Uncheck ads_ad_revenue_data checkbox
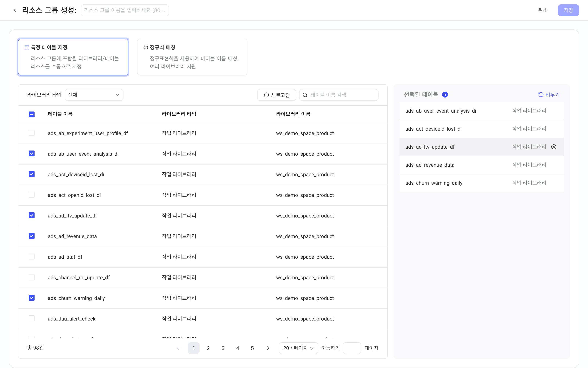 click(x=32, y=236)
